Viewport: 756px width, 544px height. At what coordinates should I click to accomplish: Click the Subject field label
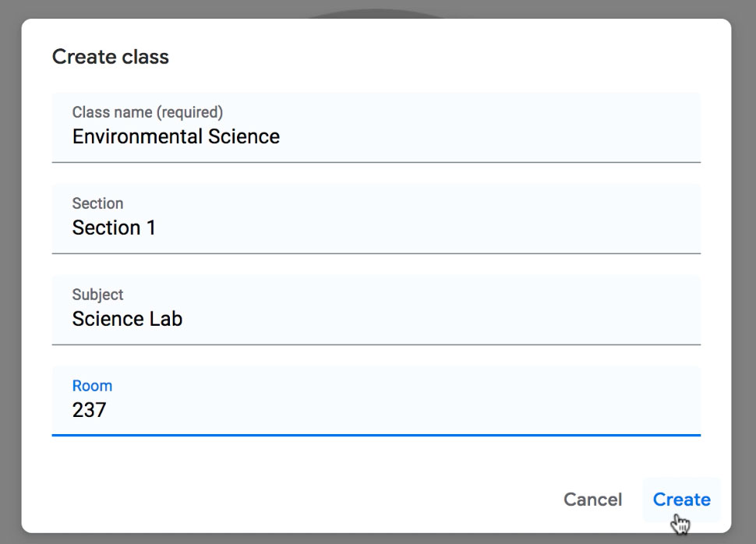point(97,295)
